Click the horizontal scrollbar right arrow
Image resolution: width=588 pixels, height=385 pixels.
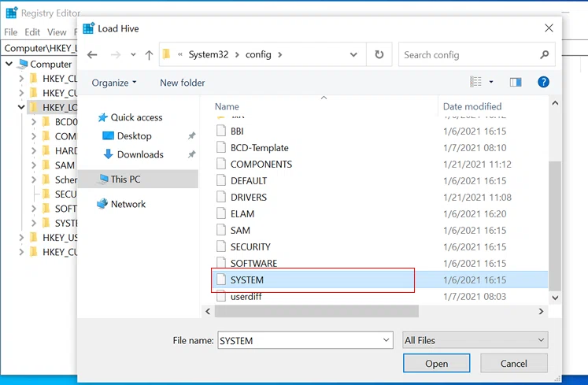(x=541, y=312)
